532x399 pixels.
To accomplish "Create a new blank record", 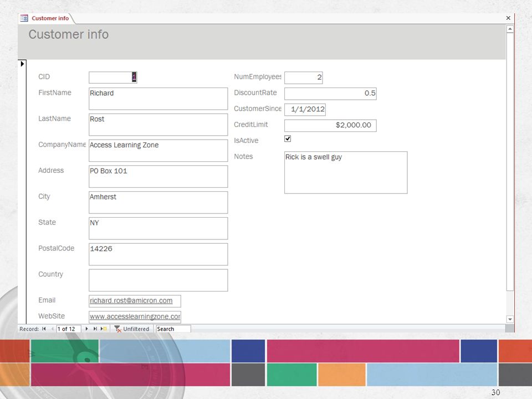I will (104, 329).
